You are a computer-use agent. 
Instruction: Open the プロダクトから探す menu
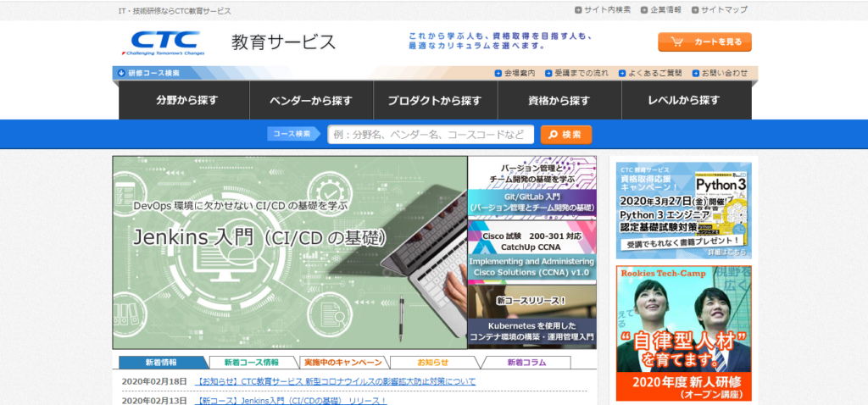point(435,101)
